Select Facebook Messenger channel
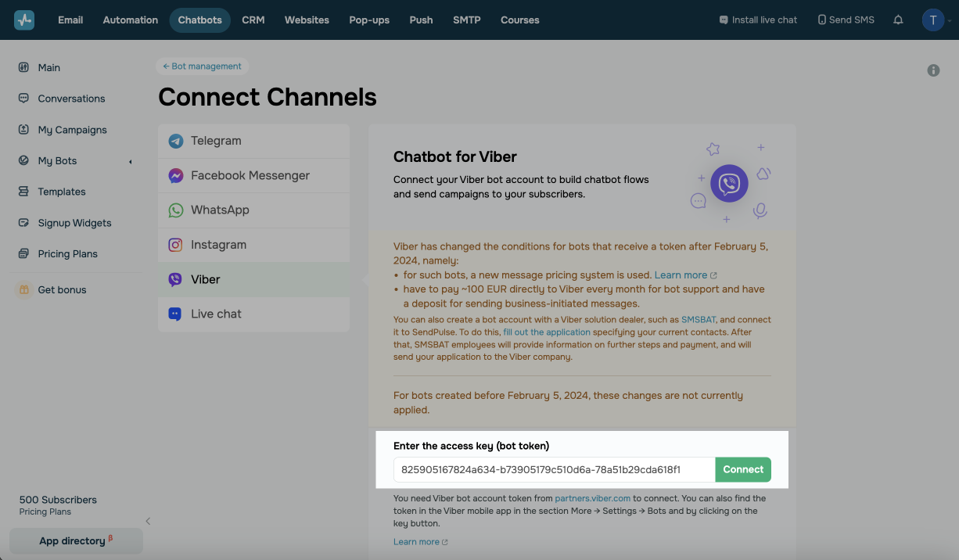 (250, 176)
